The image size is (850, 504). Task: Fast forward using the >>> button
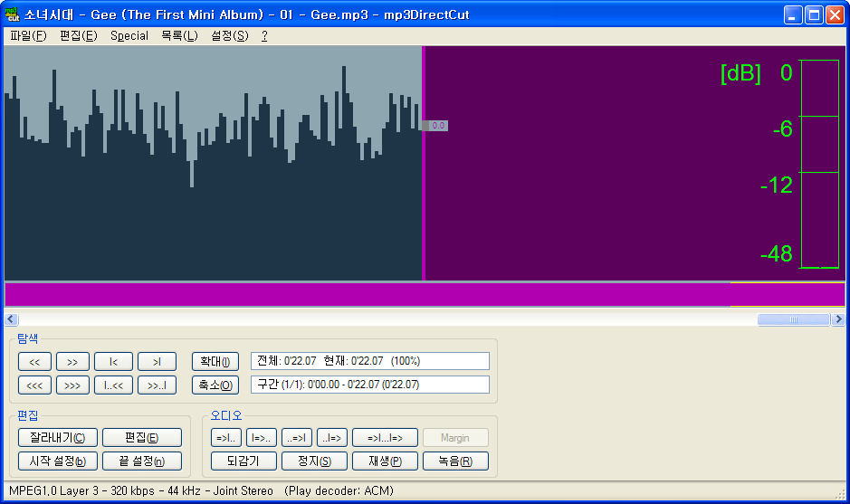point(72,385)
